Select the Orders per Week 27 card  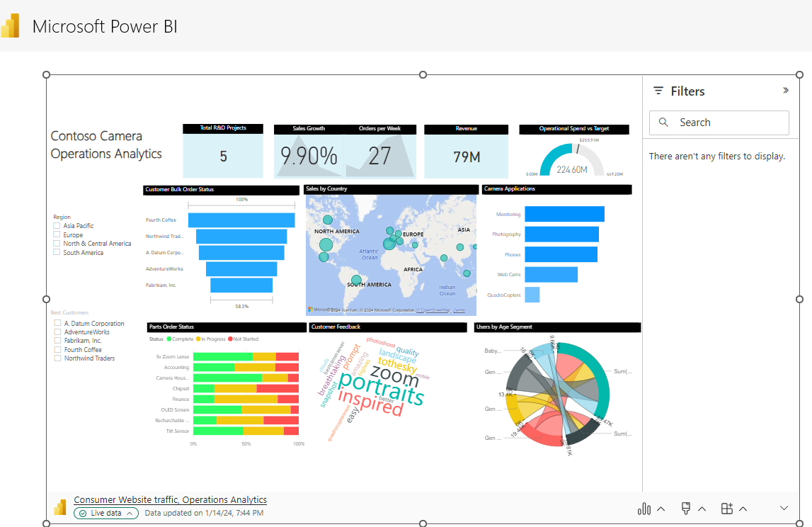pyautogui.click(x=379, y=152)
